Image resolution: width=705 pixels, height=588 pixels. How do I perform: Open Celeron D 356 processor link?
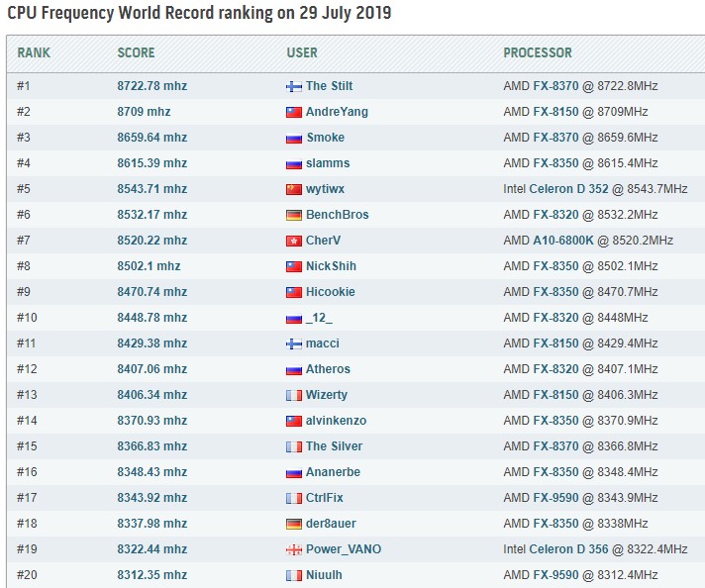click(568, 548)
